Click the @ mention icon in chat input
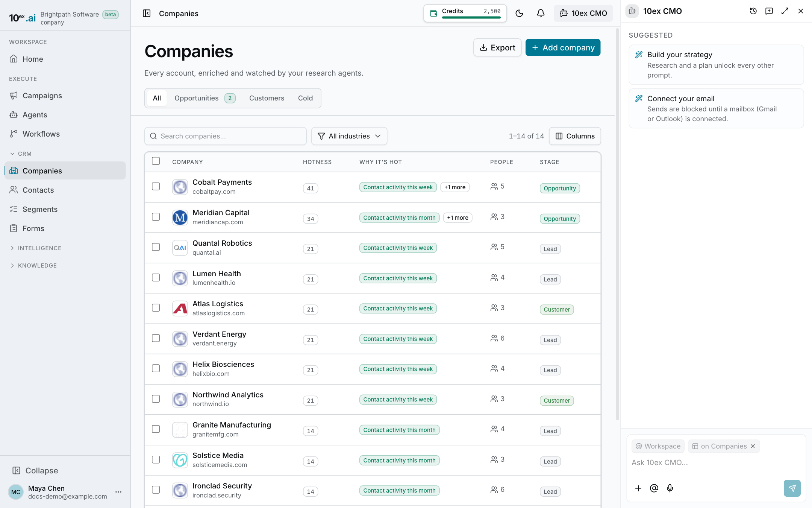The height and width of the screenshot is (508, 812). 654,488
